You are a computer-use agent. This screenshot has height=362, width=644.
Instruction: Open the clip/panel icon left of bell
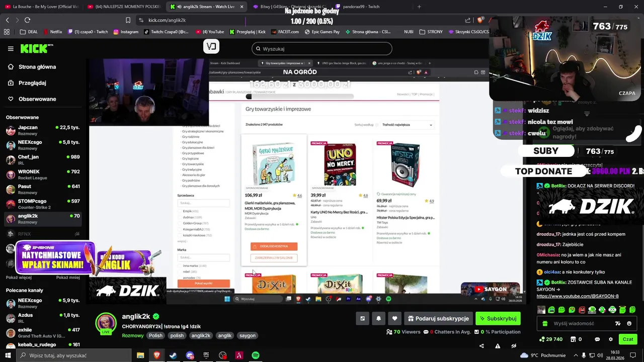[x=362, y=318]
